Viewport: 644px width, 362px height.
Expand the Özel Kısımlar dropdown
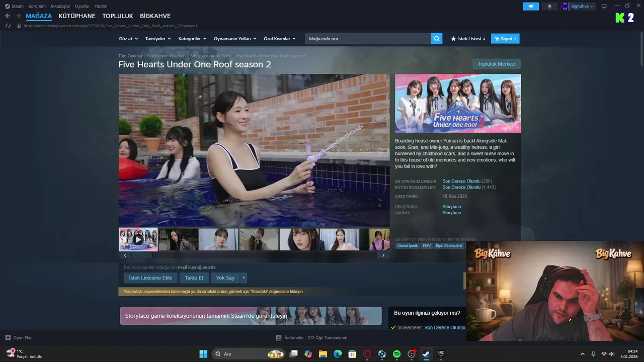(x=280, y=39)
